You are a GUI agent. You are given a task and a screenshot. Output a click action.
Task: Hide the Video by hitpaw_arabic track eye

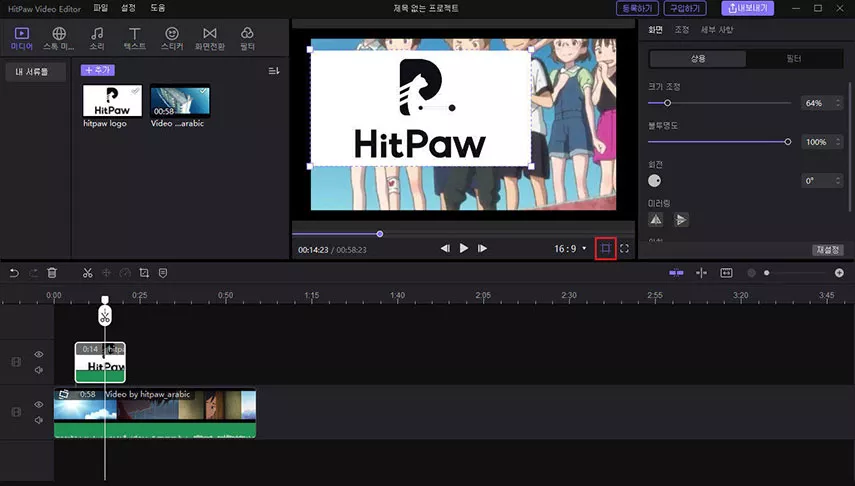[x=39, y=404]
